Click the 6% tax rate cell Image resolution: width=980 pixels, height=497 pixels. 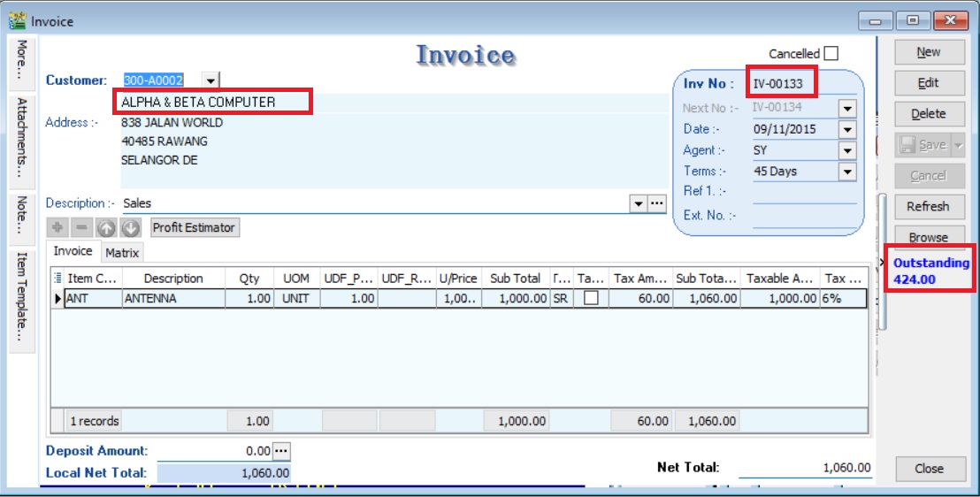[843, 299]
